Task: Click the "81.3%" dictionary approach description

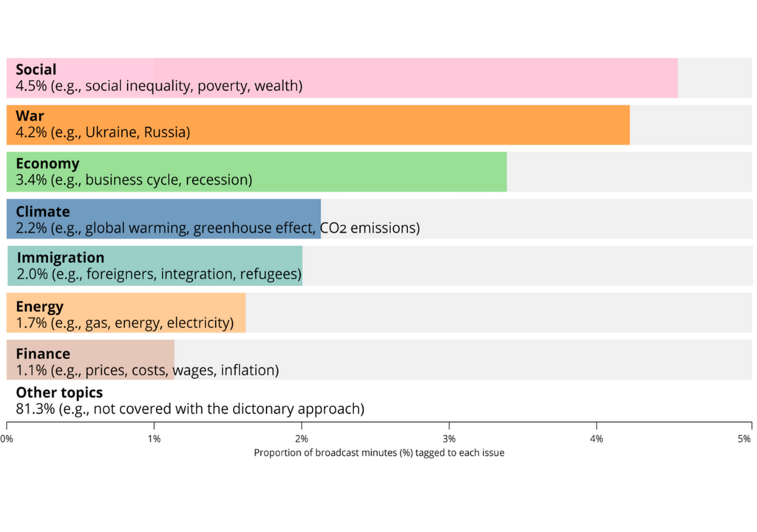Action: click(190, 409)
